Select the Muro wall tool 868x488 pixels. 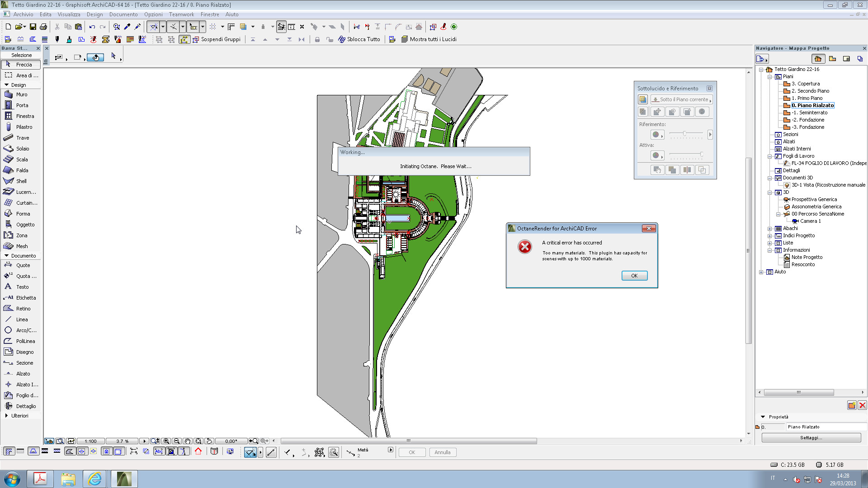pos(21,94)
